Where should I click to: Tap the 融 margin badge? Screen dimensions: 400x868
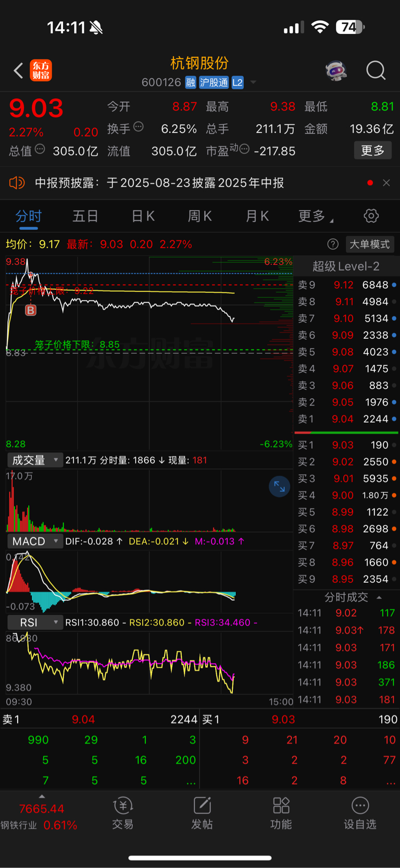coord(191,82)
